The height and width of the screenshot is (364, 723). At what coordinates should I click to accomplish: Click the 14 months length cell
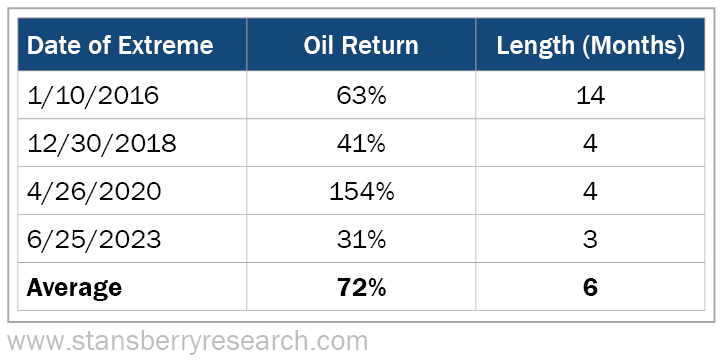click(590, 95)
